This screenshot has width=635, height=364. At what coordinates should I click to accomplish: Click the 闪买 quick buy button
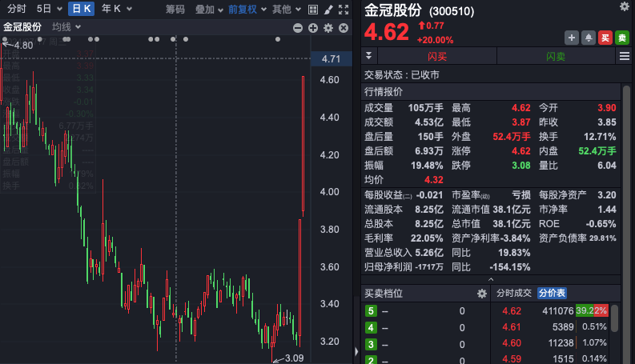click(x=437, y=56)
